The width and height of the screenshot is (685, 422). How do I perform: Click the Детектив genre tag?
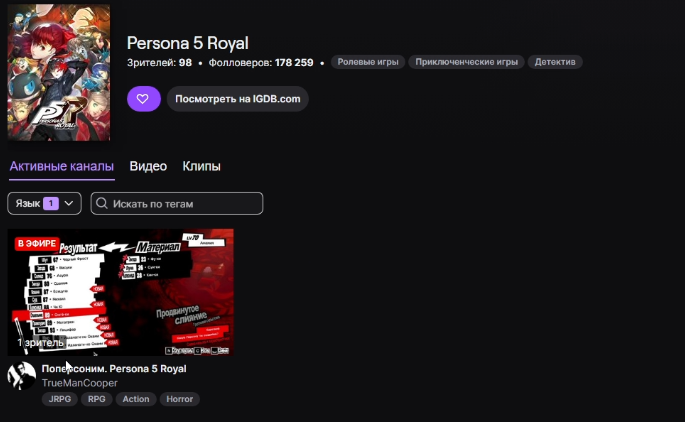pos(555,62)
